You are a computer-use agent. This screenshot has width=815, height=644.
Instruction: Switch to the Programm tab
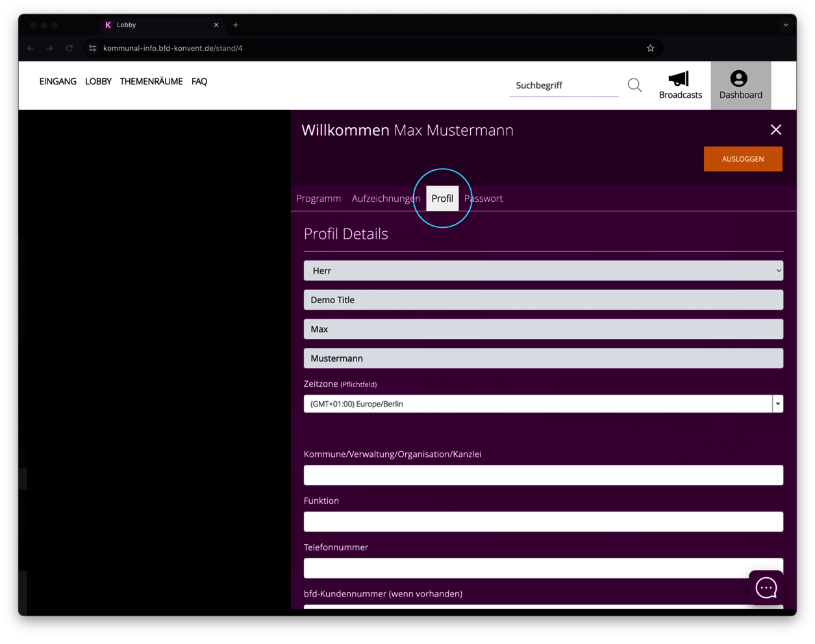click(x=318, y=199)
